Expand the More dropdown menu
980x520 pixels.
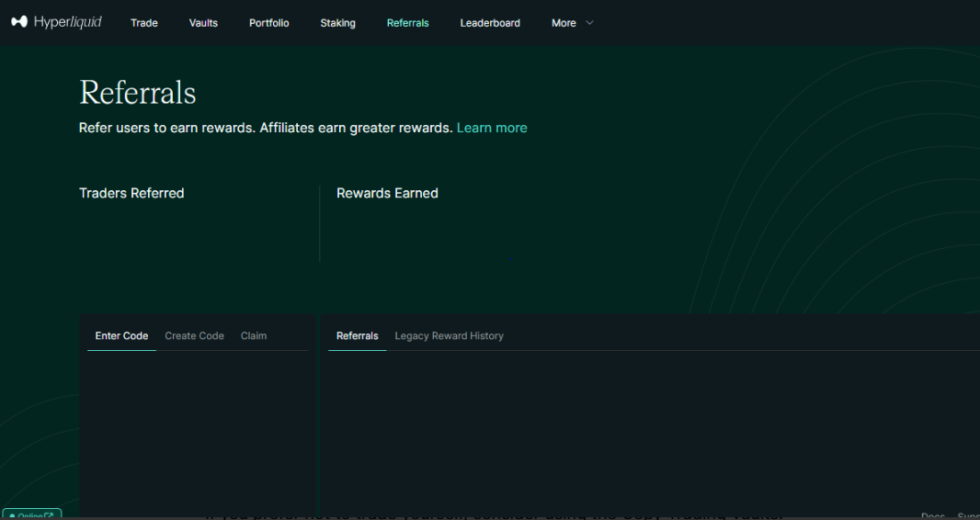(572, 23)
